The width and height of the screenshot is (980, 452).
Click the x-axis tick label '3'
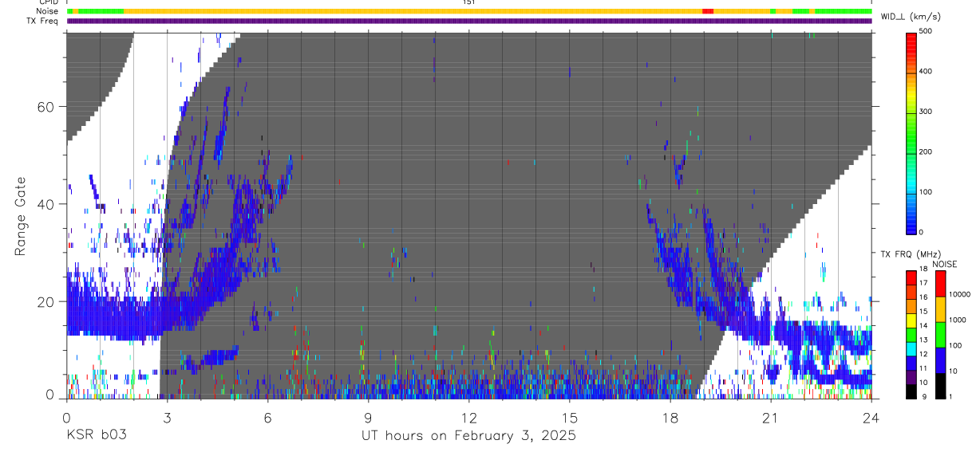click(x=167, y=417)
